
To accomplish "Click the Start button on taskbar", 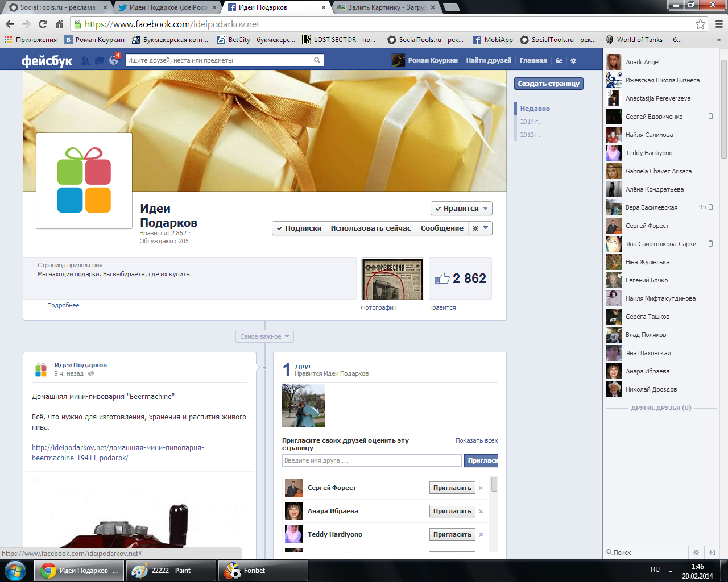I will (x=15, y=570).
